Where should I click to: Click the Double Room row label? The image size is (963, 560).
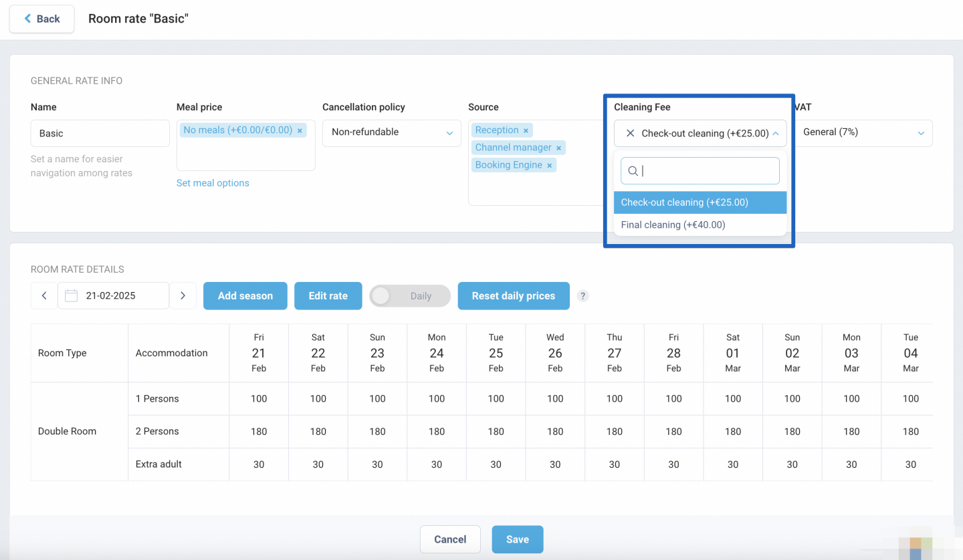tap(67, 432)
